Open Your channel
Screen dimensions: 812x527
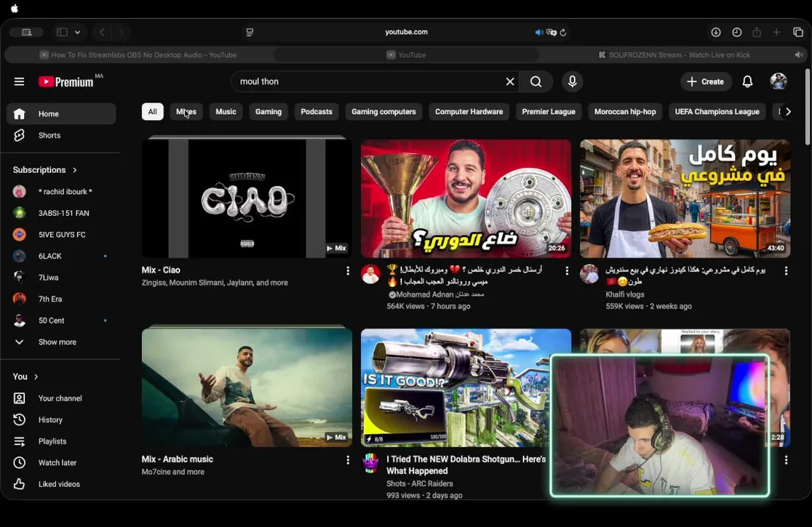pos(61,399)
